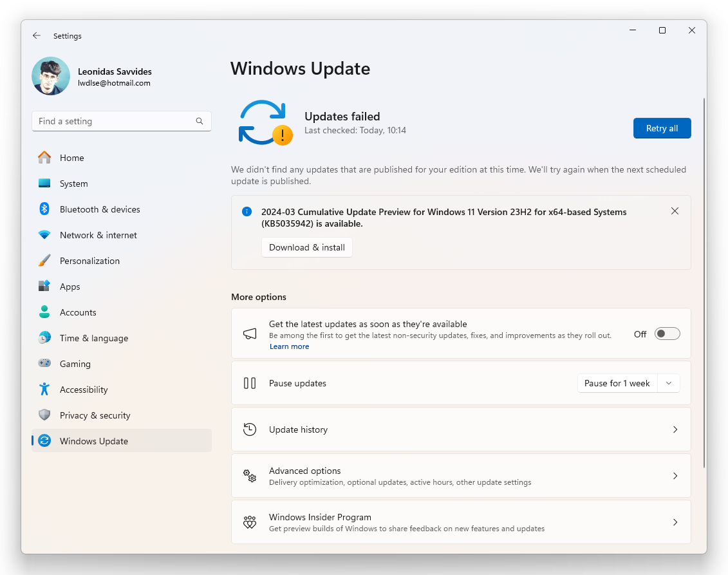Click the Time & language globe-clock icon
The height and width of the screenshot is (575, 728).
pyautogui.click(x=44, y=337)
